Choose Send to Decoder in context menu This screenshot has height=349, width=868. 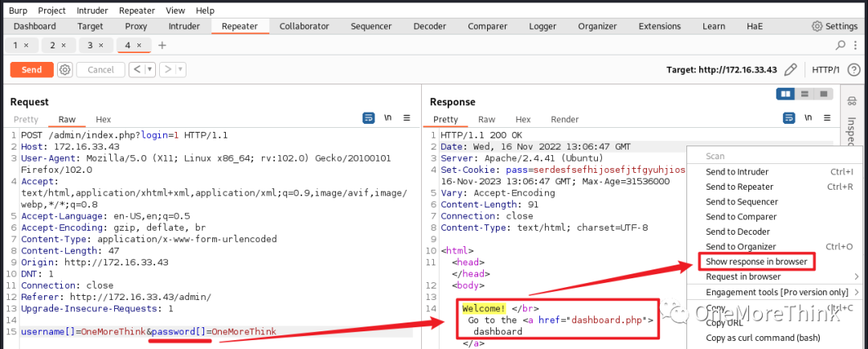[x=777, y=232]
